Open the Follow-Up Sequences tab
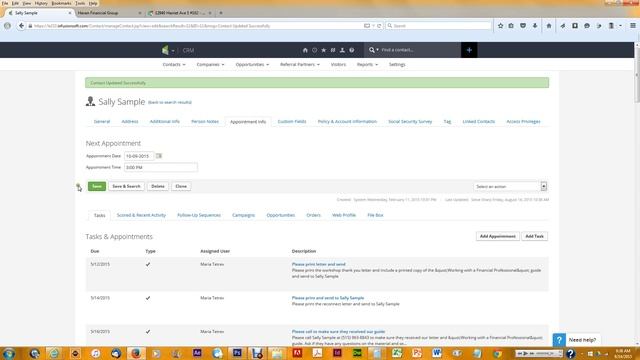This screenshot has height=360, width=640. pyautogui.click(x=199, y=215)
